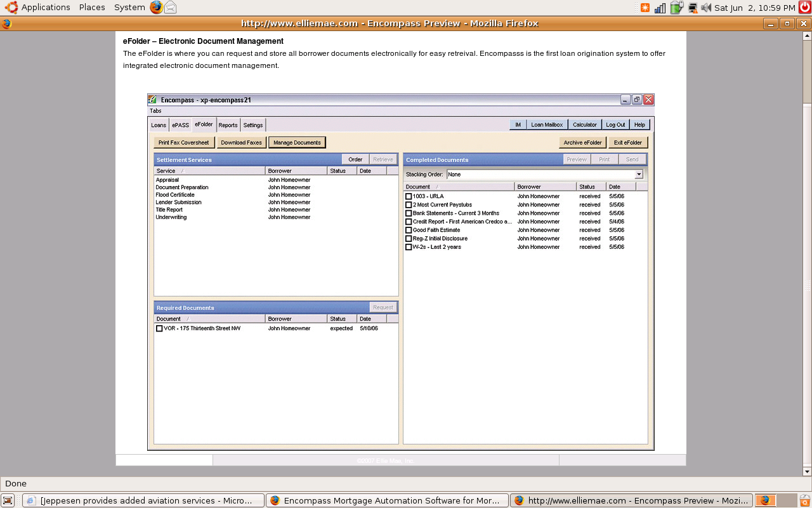Open the Places menu
This screenshot has width=812, height=508.
[92, 8]
